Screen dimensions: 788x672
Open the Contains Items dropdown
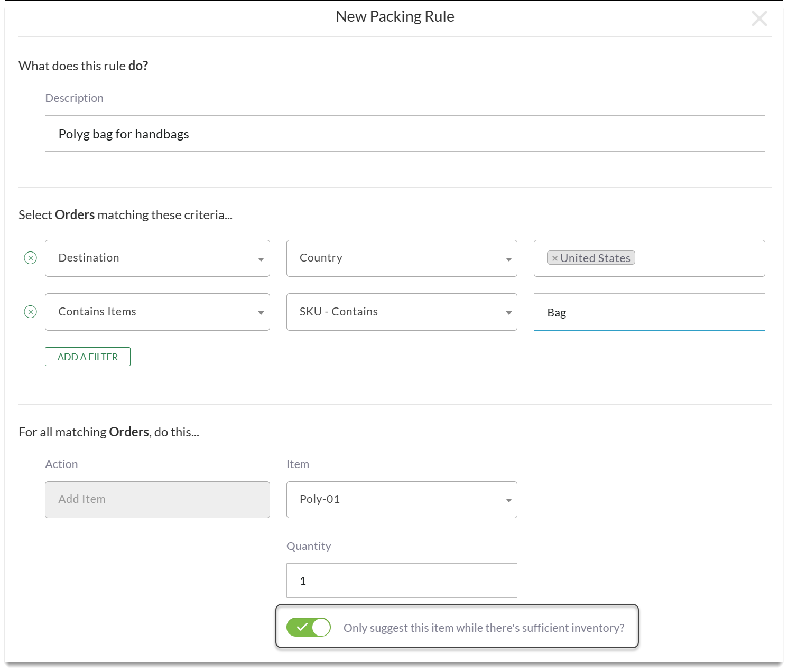click(157, 312)
